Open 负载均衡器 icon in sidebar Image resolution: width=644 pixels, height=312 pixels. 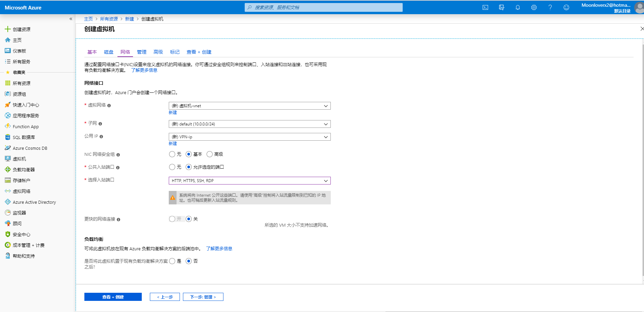[8, 170]
